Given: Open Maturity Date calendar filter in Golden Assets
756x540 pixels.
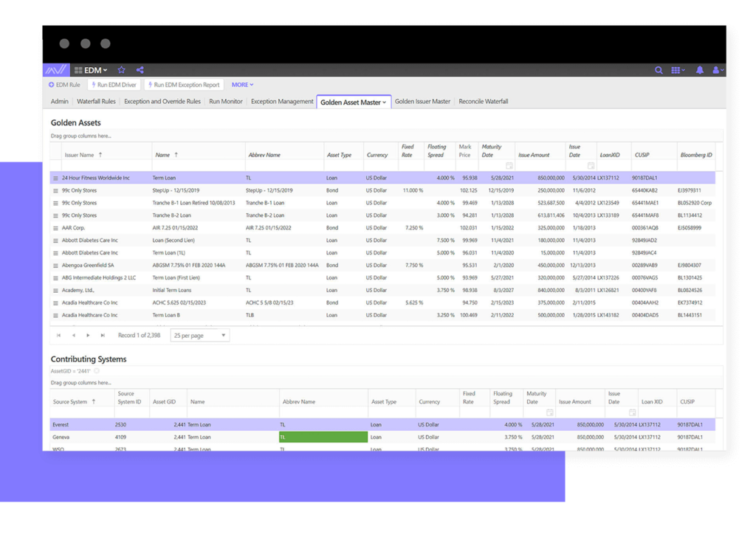Looking at the screenshot, I should click(509, 166).
